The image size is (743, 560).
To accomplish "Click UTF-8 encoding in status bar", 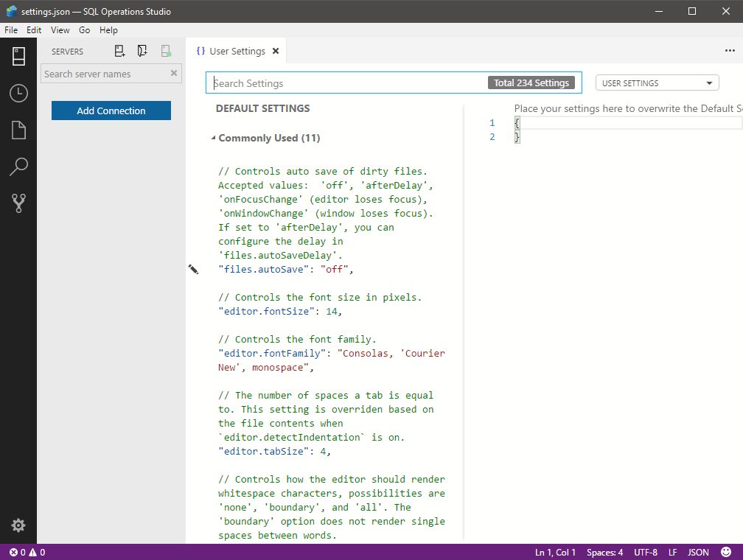I will point(646,552).
